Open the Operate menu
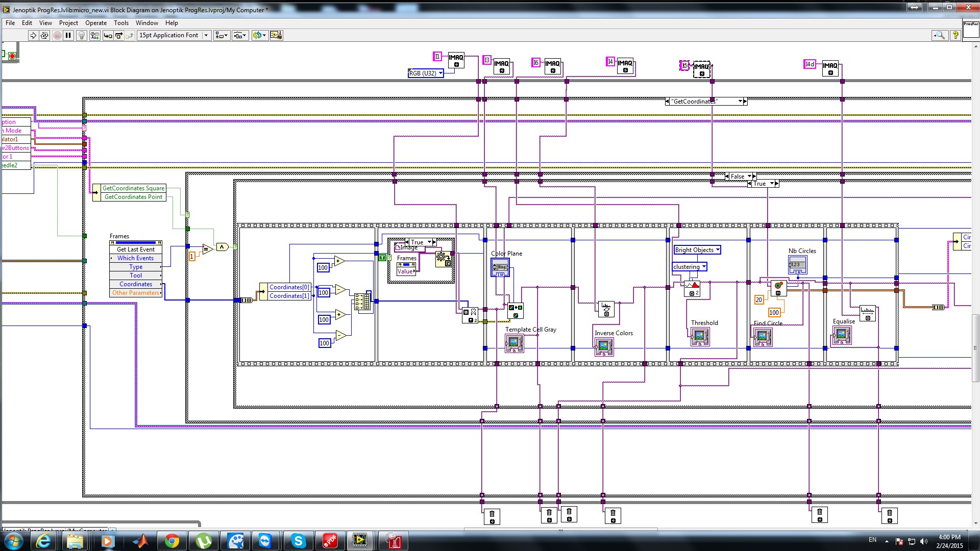The image size is (980, 551). (96, 23)
